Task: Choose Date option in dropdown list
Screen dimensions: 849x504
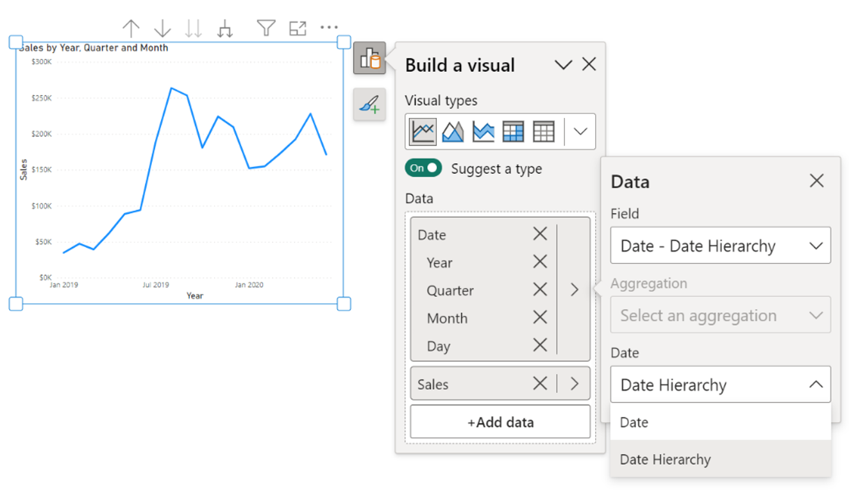Action: 720,422
